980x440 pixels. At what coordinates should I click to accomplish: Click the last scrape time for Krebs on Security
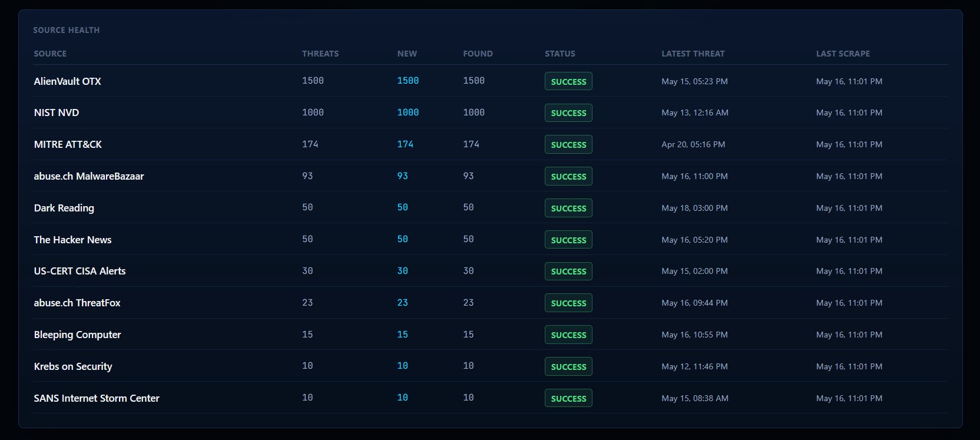point(849,366)
